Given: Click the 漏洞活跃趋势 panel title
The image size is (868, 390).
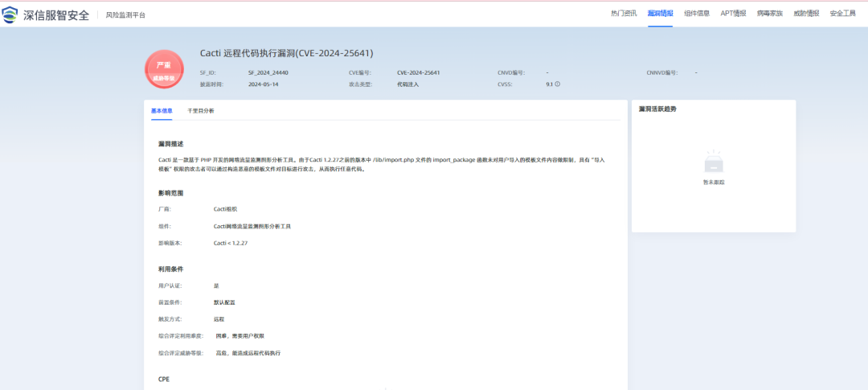Looking at the screenshot, I should point(657,109).
